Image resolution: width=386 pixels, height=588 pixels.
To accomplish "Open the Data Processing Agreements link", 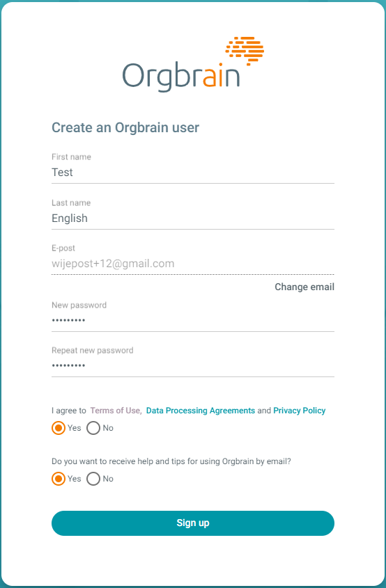I will (201, 411).
